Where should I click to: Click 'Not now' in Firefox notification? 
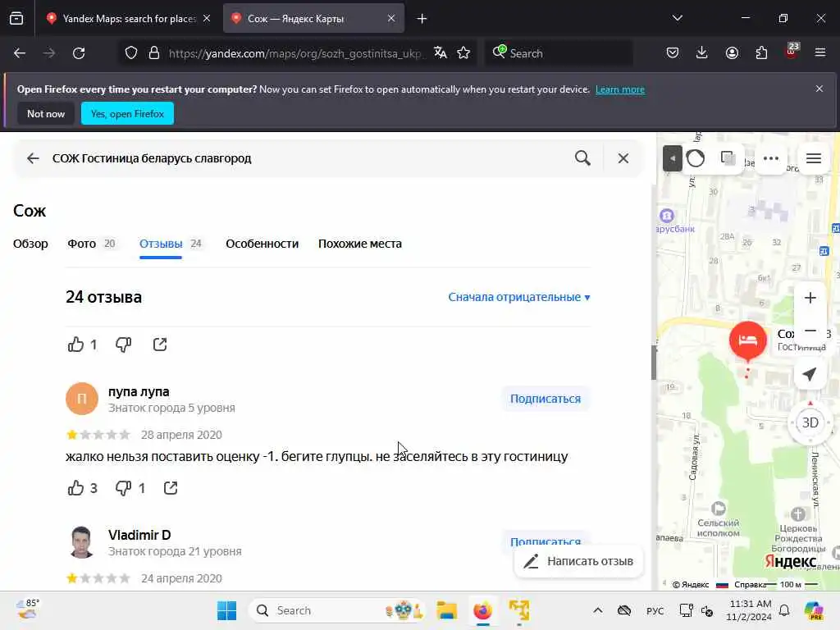coord(46,113)
